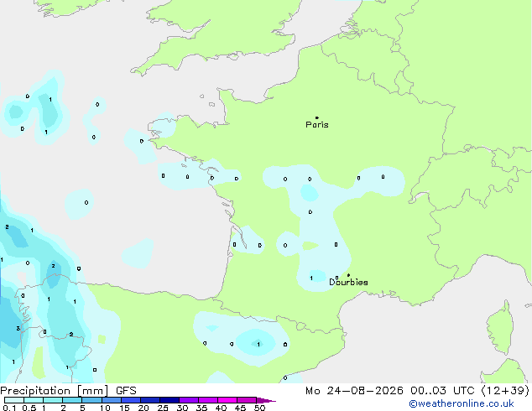Screen dimensions: 532x411
Task: Click the '00..03 UTC' time text
Action: (441, 391)
